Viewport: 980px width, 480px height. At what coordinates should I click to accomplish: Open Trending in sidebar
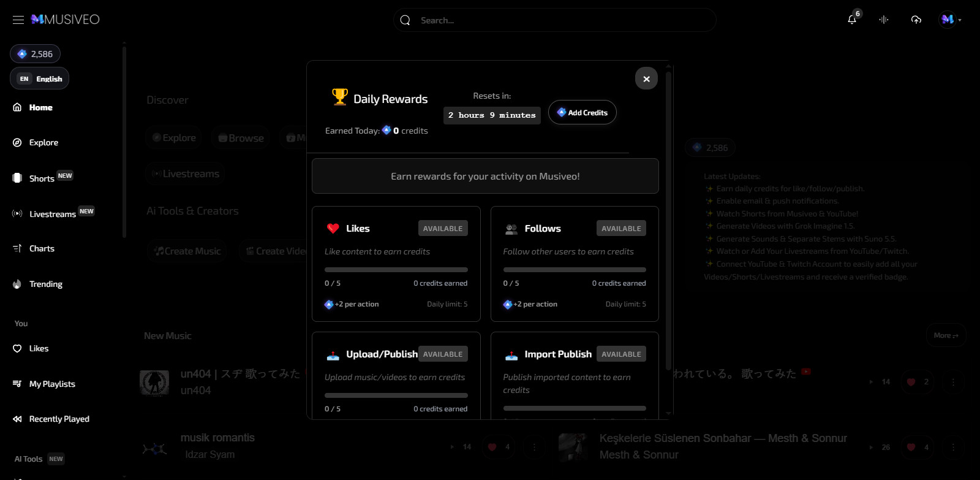click(x=46, y=284)
